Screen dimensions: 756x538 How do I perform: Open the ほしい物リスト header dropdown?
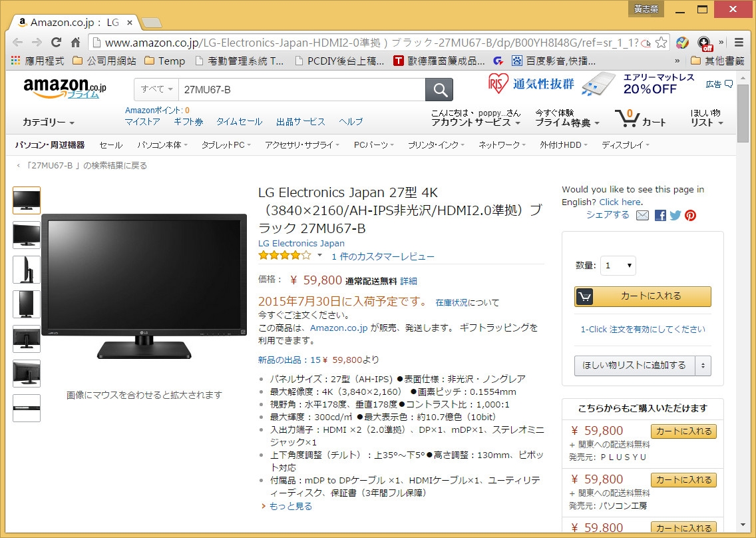tap(706, 118)
